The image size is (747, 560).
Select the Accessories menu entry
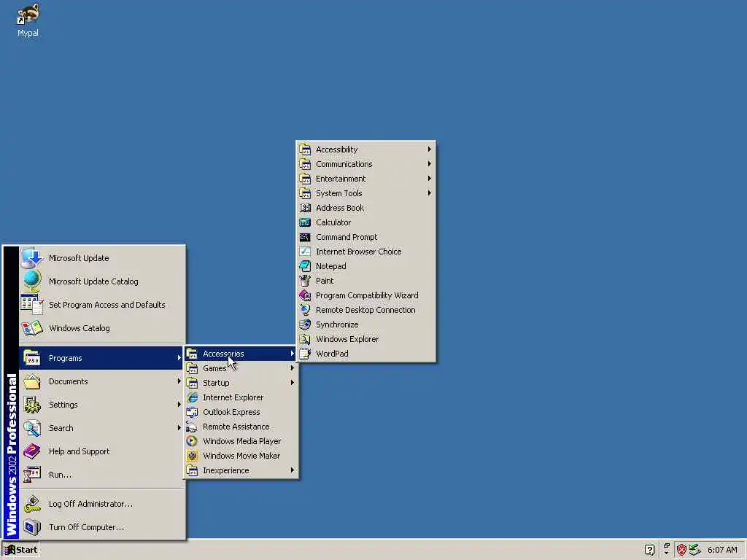click(241, 354)
